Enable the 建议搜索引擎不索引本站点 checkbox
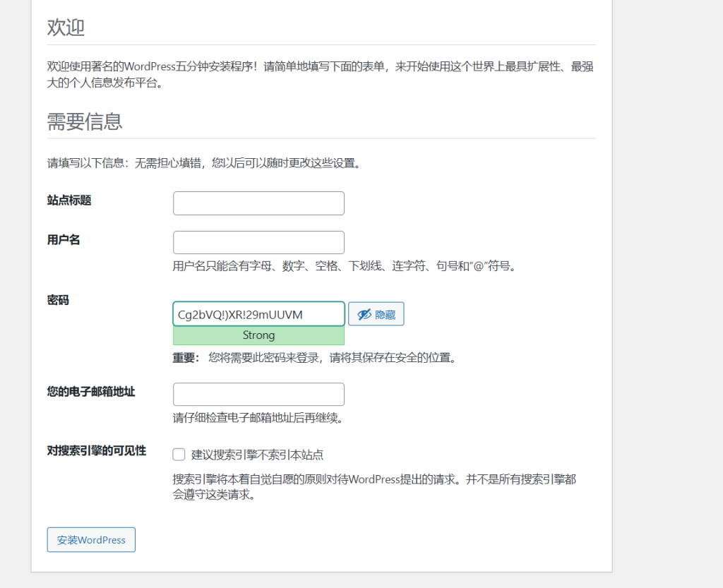Screen dimensions: 723x588 (x=179, y=455)
